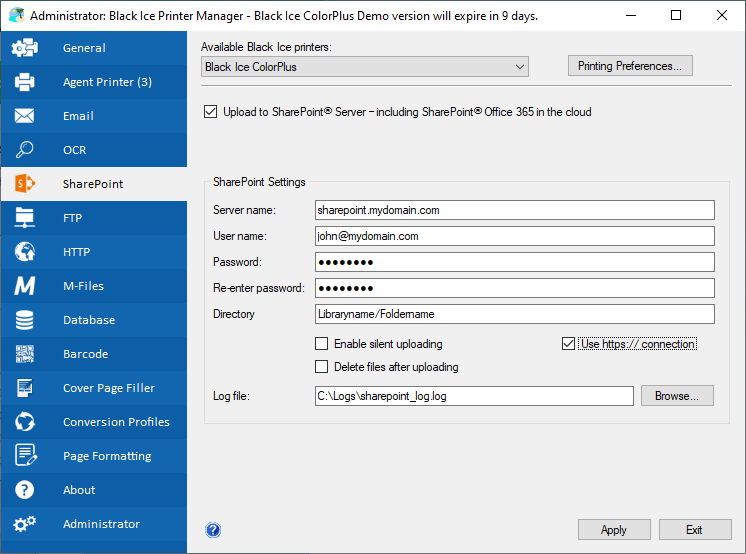Image resolution: width=746 pixels, height=554 pixels.
Task: Maximize the Printer Manager window
Action: click(x=676, y=15)
